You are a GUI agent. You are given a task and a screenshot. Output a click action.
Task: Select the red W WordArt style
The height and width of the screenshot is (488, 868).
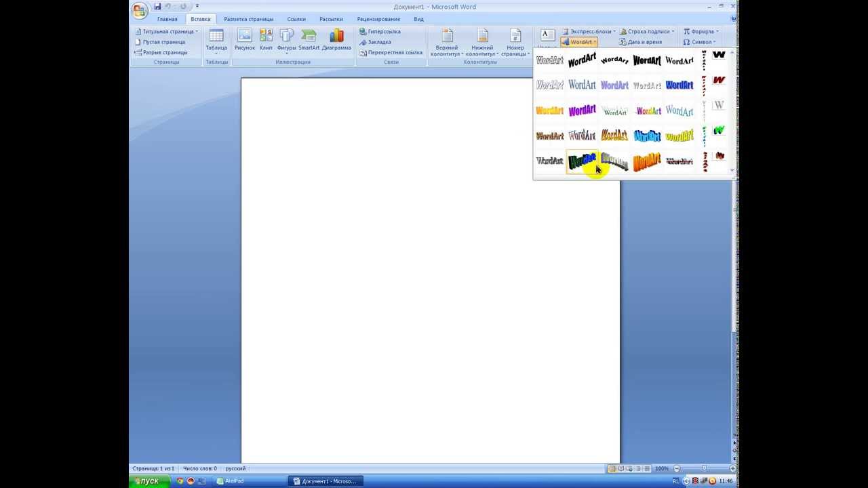pyautogui.click(x=719, y=80)
